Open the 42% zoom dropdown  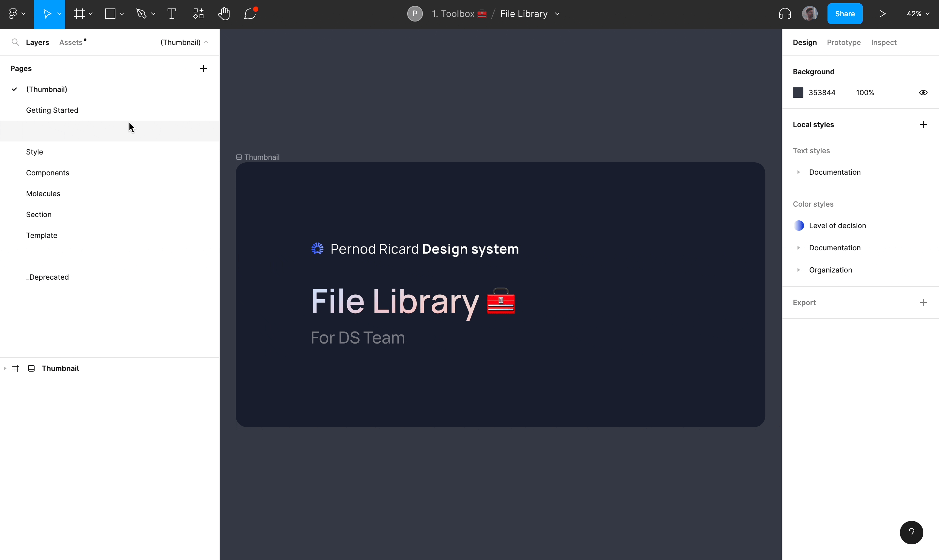pos(918,14)
